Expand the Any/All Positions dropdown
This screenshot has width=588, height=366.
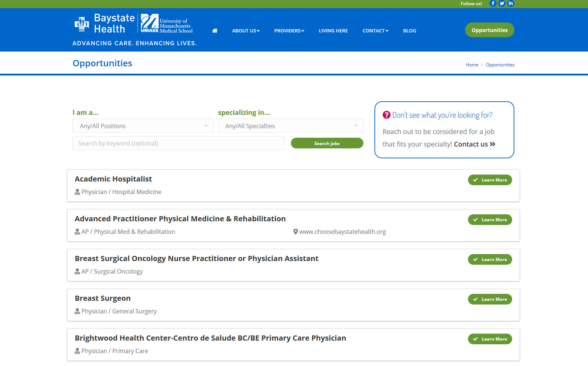tap(143, 126)
